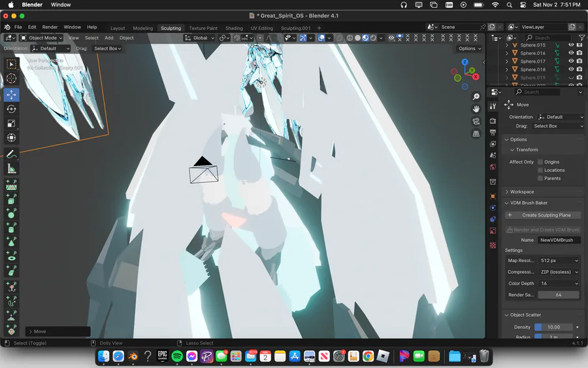
Task: Add a new workspace tab
Action: pyautogui.click(x=319, y=28)
